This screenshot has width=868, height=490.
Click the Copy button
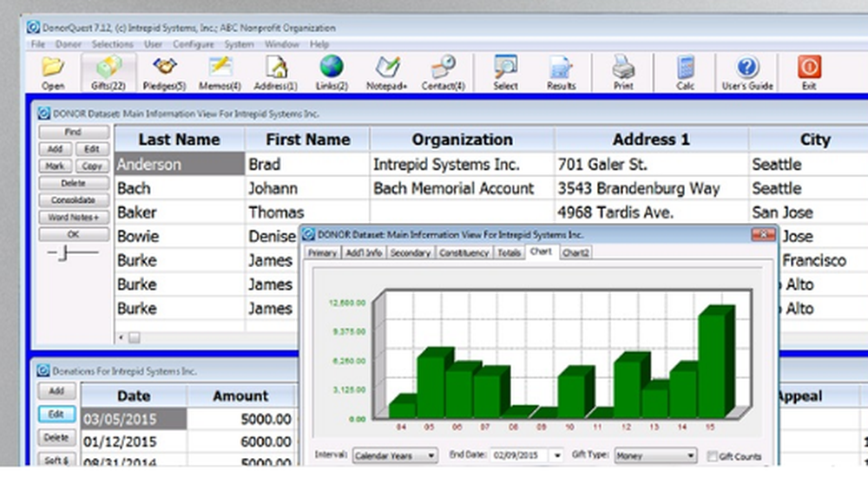[x=92, y=166]
